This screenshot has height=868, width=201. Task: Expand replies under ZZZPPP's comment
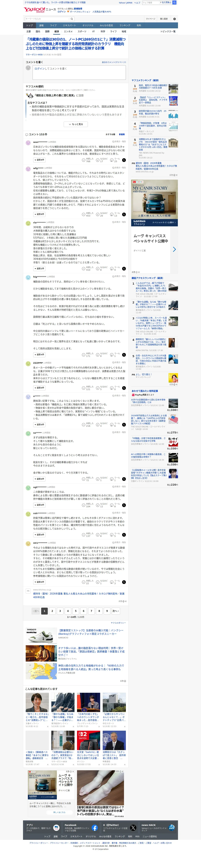coord(39,388)
